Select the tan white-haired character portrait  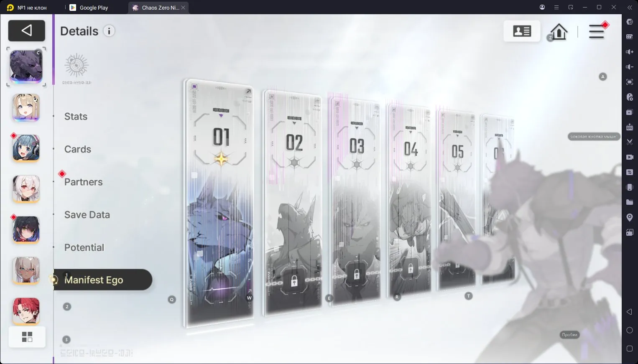26,270
